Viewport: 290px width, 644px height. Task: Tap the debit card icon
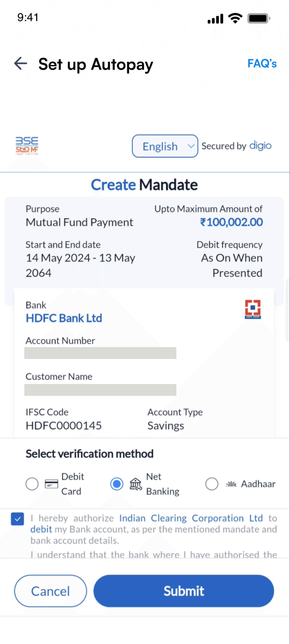coord(51,484)
